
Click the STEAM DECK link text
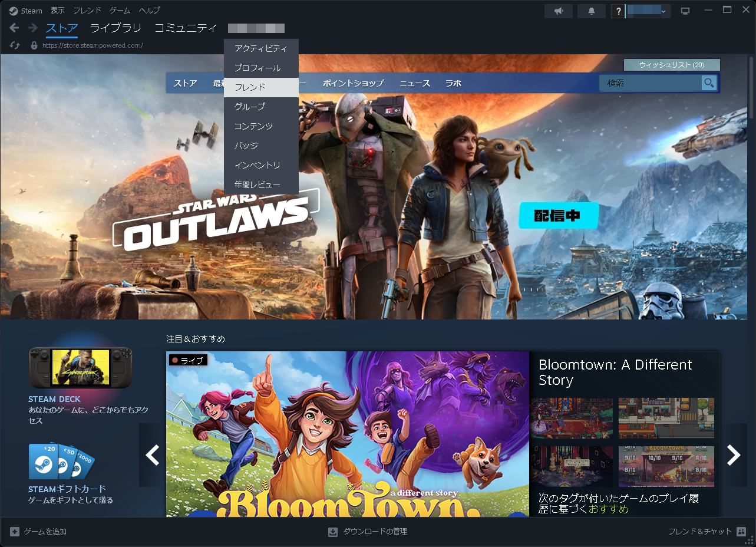pyautogui.click(x=54, y=399)
